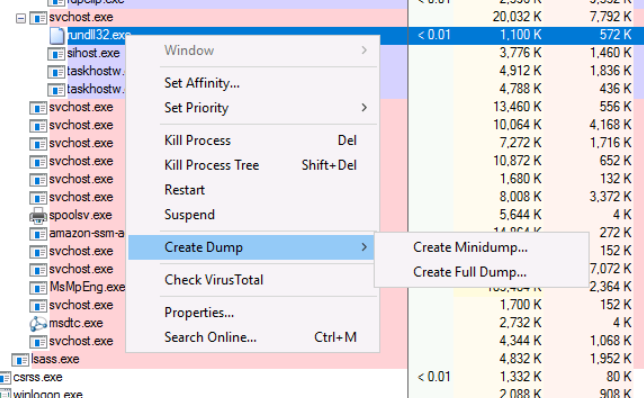Select the csrss.exe process
The image size is (644, 398).
[x=38, y=377]
